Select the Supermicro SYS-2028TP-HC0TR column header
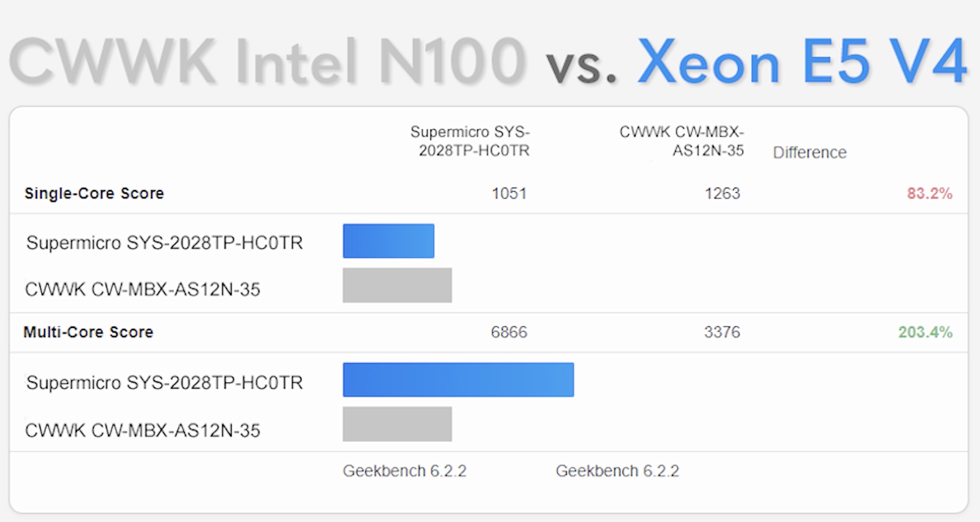 pyautogui.click(x=470, y=141)
